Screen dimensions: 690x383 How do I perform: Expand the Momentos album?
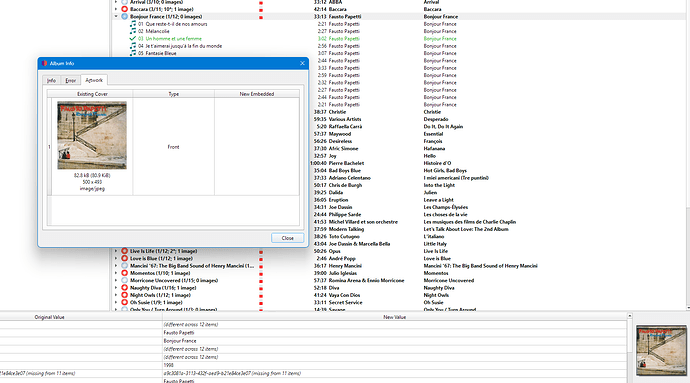[x=116, y=273]
